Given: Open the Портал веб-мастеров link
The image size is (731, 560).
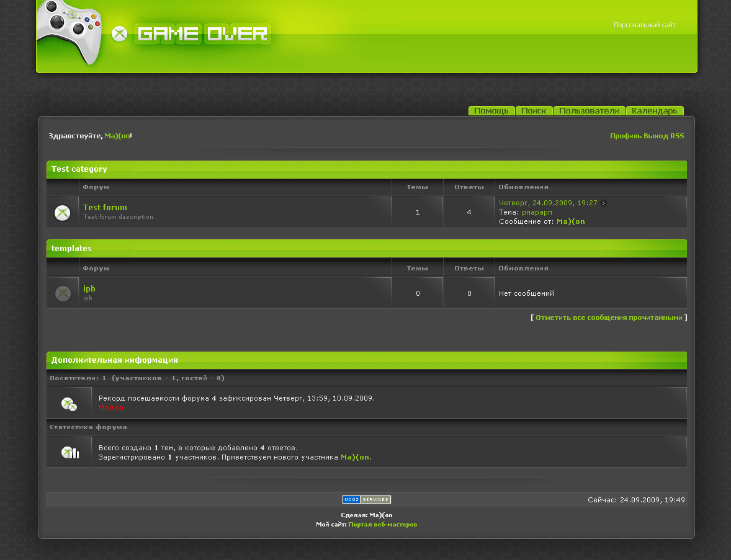Looking at the screenshot, I should (x=383, y=525).
